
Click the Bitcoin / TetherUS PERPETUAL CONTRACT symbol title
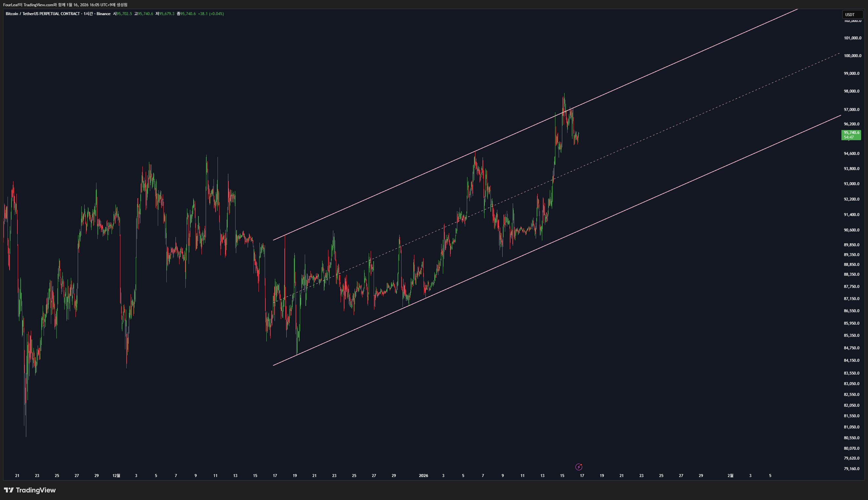click(43, 14)
